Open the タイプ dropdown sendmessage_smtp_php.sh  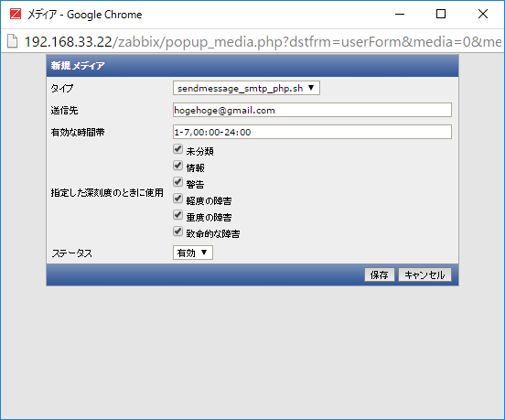pyautogui.click(x=246, y=88)
